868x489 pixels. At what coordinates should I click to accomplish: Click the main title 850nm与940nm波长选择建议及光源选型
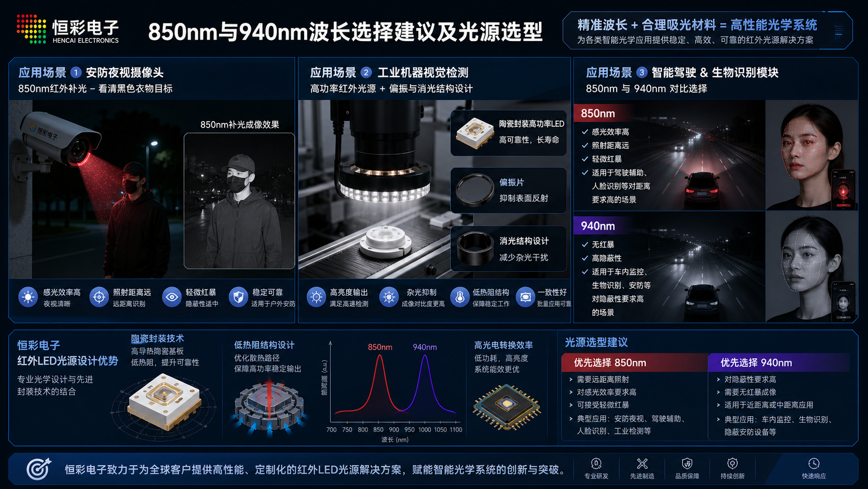click(x=345, y=32)
